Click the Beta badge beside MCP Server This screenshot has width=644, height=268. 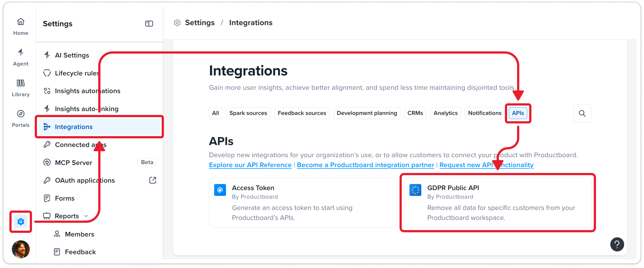pyautogui.click(x=147, y=162)
